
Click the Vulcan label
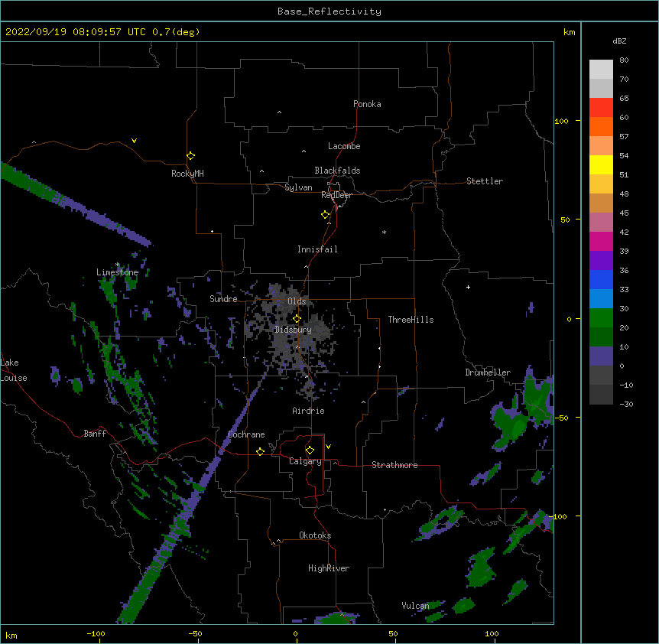[415, 606]
